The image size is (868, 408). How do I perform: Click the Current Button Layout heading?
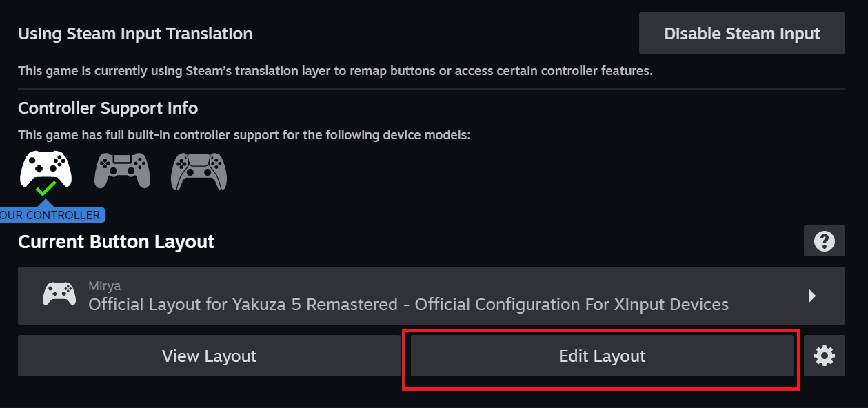[x=116, y=242]
